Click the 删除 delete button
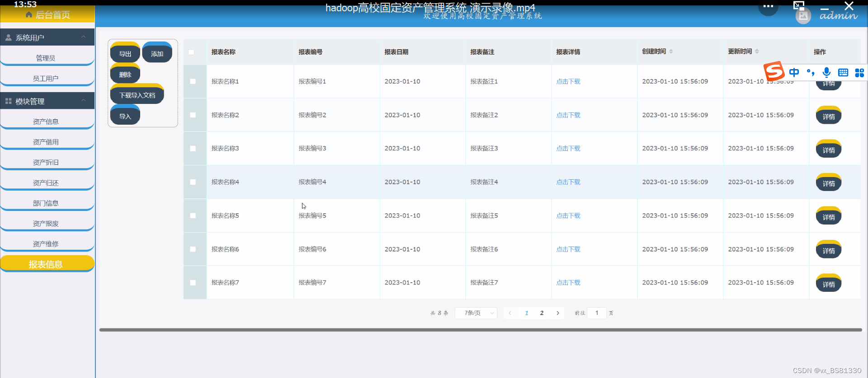The height and width of the screenshot is (378, 868). (x=125, y=74)
